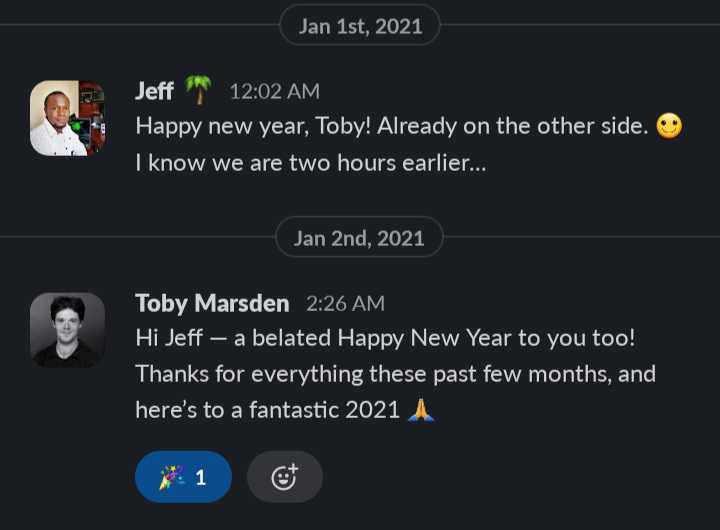
Task: Click the 12:02 AM message timestamp
Action: click(275, 91)
